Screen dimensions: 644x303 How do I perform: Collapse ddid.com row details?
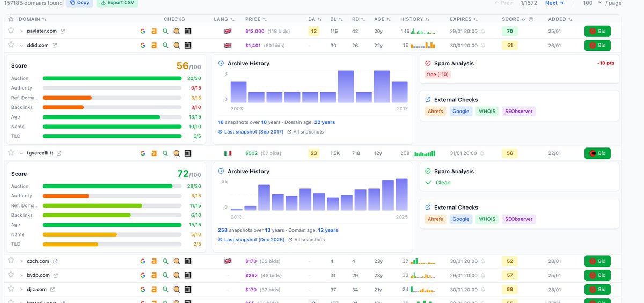point(21,46)
